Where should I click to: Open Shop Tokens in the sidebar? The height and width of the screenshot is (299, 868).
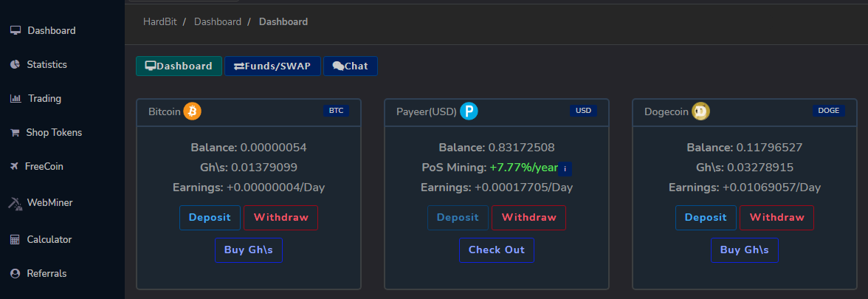click(x=55, y=133)
